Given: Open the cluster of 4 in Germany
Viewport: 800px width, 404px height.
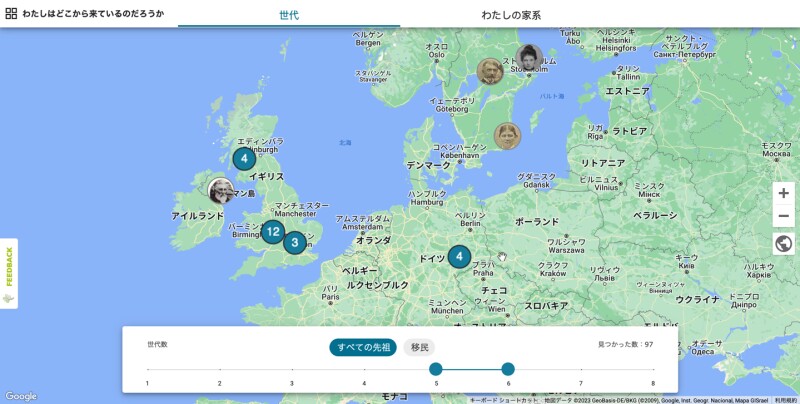Looking at the screenshot, I should pyautogui.click(x=459, y=257).
